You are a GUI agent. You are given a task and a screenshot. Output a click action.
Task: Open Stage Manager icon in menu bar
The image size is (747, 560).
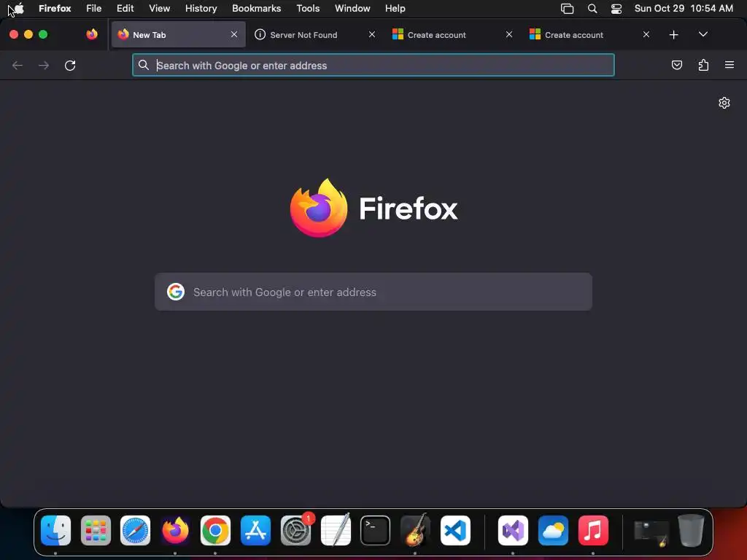[567, 9]
